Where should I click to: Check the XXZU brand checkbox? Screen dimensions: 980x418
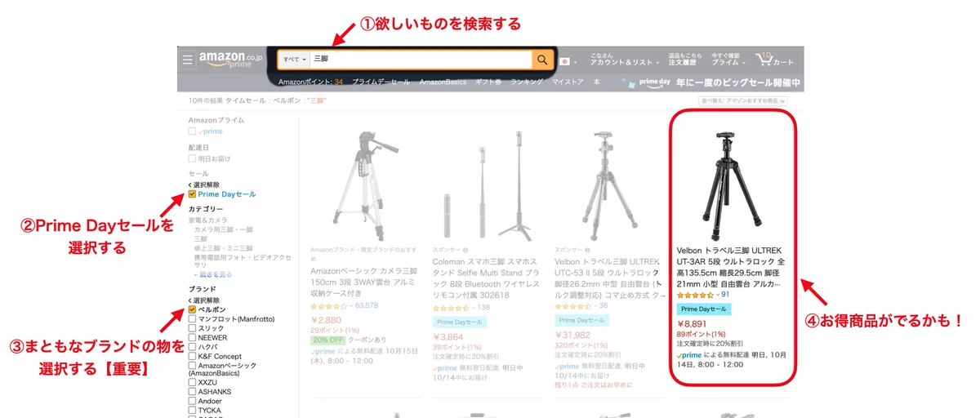point(192,382)
